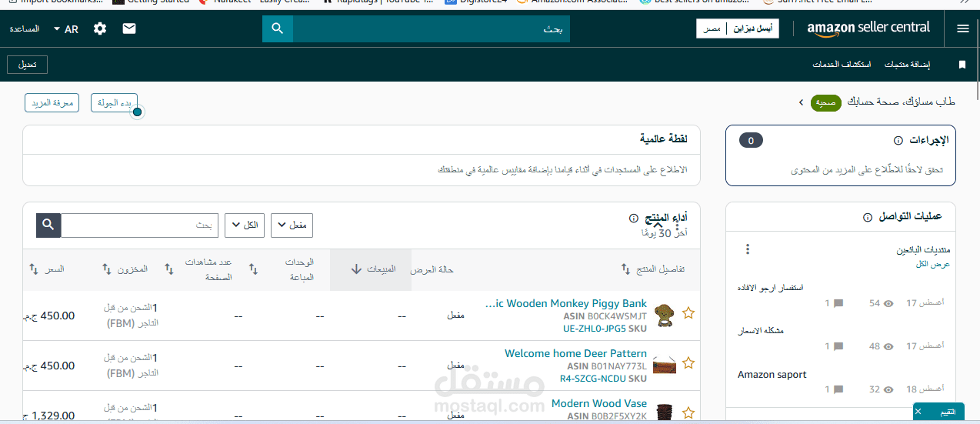Click ASIN B01NAY773L text
Image resolution: width=980 pixels, height=424 pixels.
click(607, 366)
